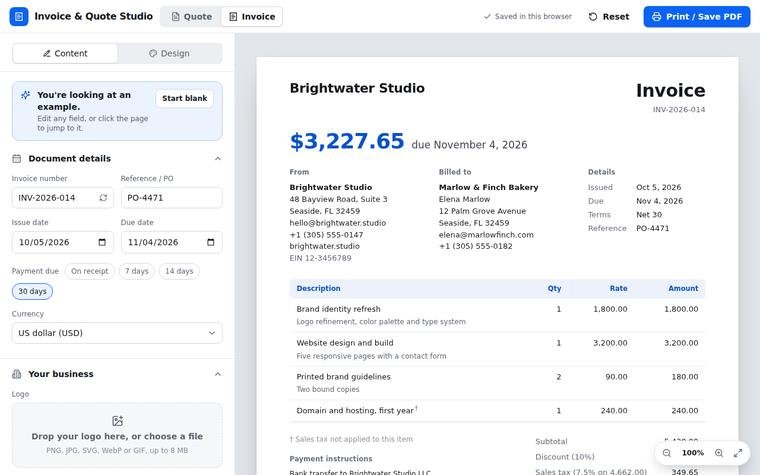Click the $3,227.65 total amount
The image size is (760, 475).
[x=347, y=142]
